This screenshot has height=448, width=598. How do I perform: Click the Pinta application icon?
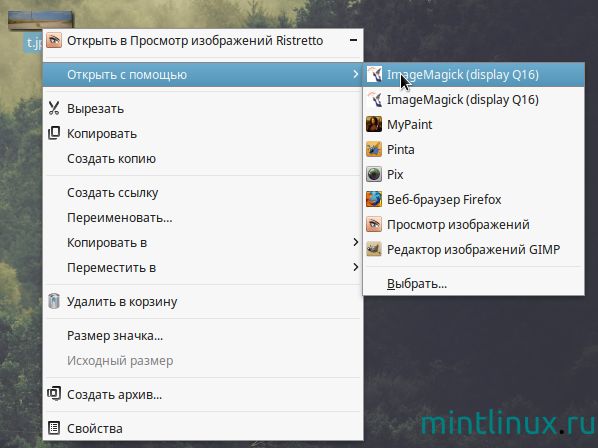pos(374,149)
